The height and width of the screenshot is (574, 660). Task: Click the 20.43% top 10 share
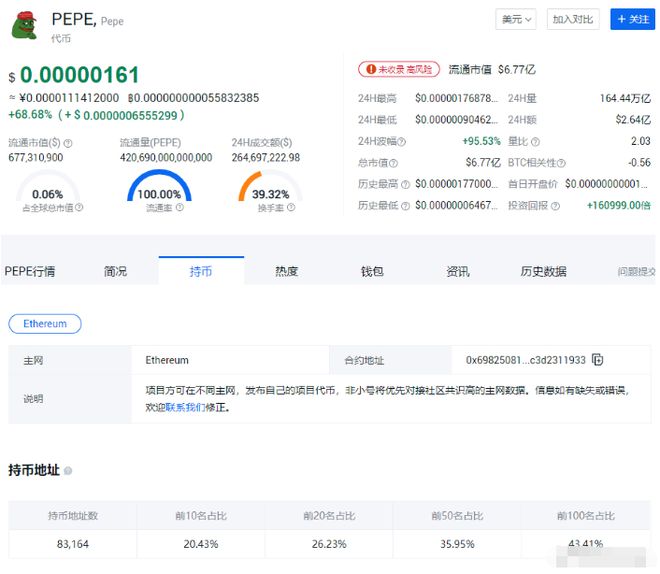click(201, 544)
